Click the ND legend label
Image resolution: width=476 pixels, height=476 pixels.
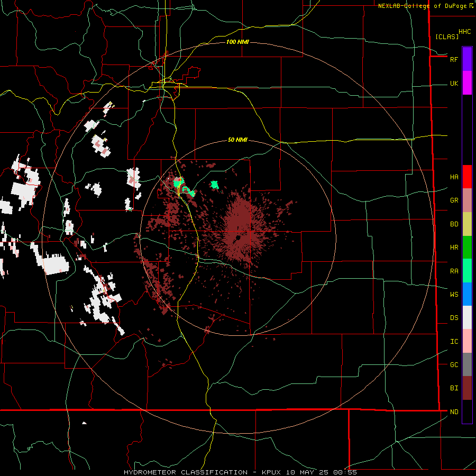click(454, 412)
